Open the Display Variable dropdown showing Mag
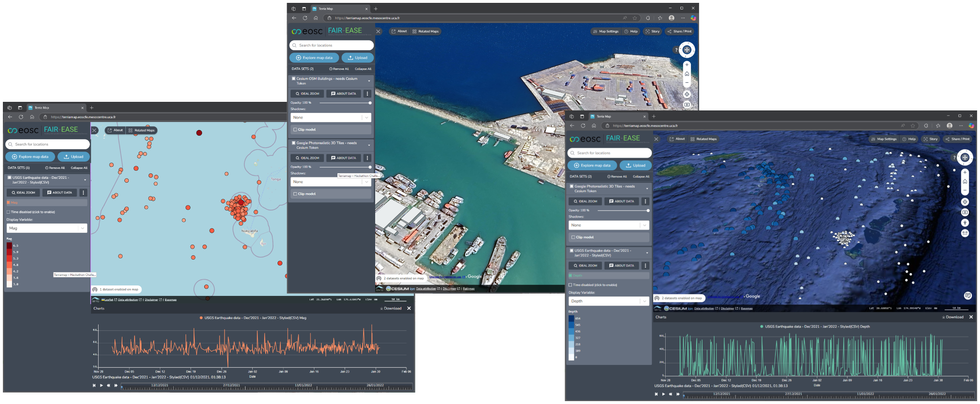The height and width of the screenshot is (404, 980). [x=46, y=228]
